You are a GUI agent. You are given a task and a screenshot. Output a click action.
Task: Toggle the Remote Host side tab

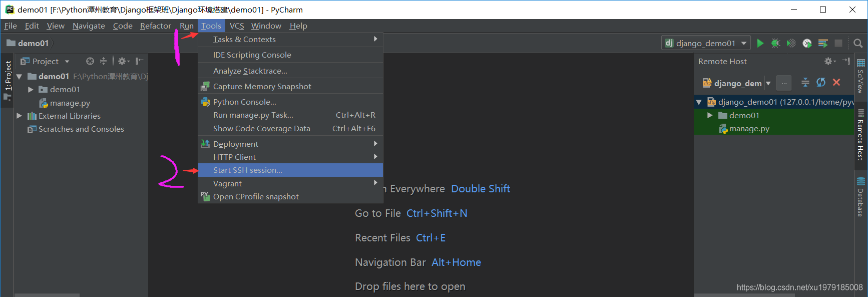(860, 135)
